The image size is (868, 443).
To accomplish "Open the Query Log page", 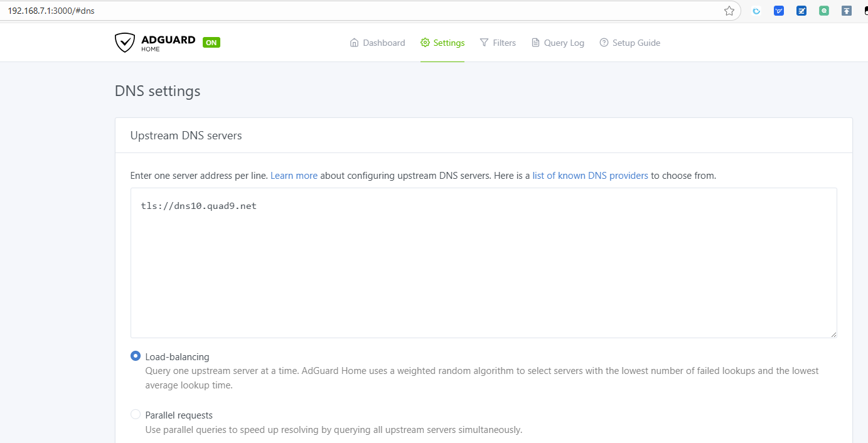I will (557, 43).
